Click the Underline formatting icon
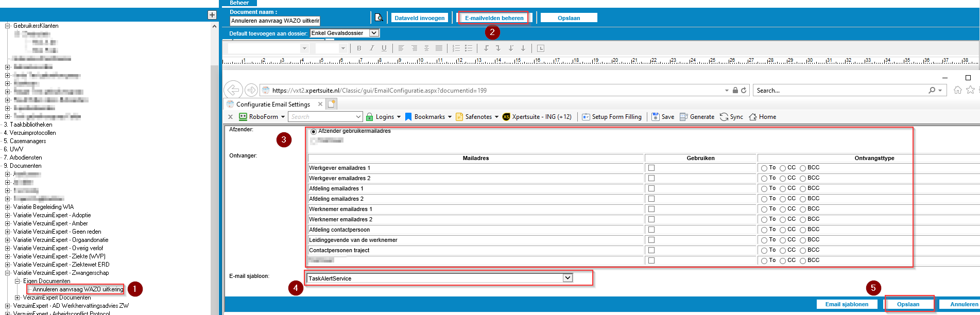980x315 pixels. 384,48
